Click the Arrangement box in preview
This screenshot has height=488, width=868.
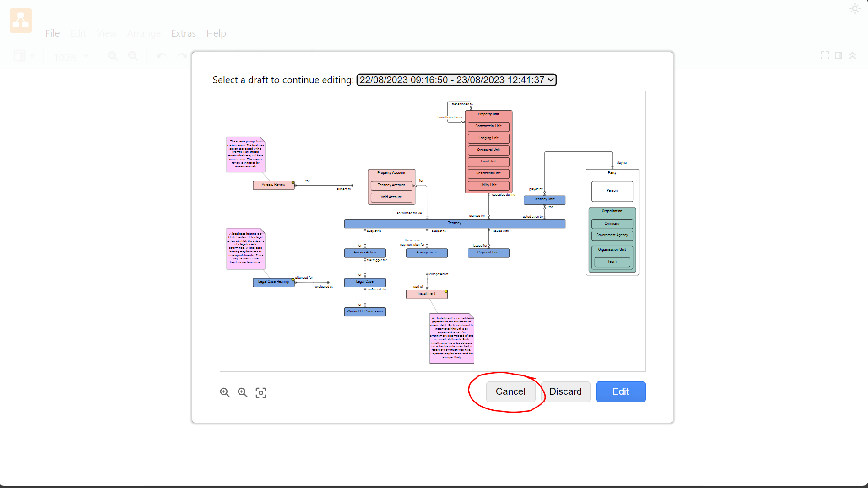click(427, 252)
